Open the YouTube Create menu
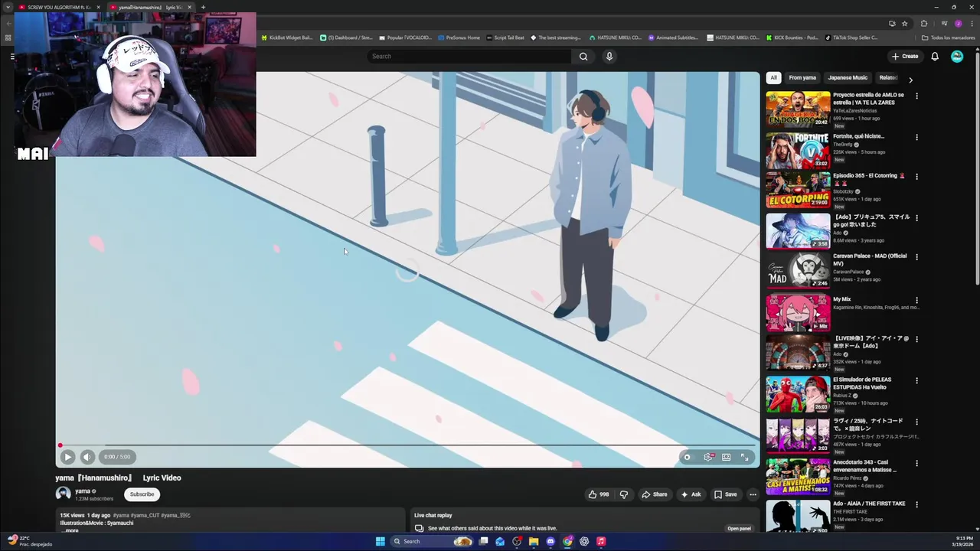This screenshot has height=551, width=980. click(x=905, y=56)
